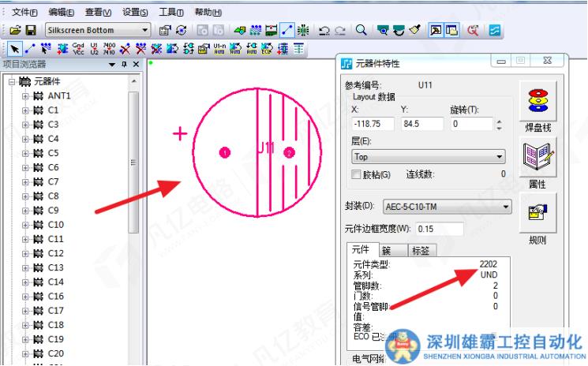The image size is (588, 366).
Task: Open the 文件(F) menu
Action: (25, 13)
